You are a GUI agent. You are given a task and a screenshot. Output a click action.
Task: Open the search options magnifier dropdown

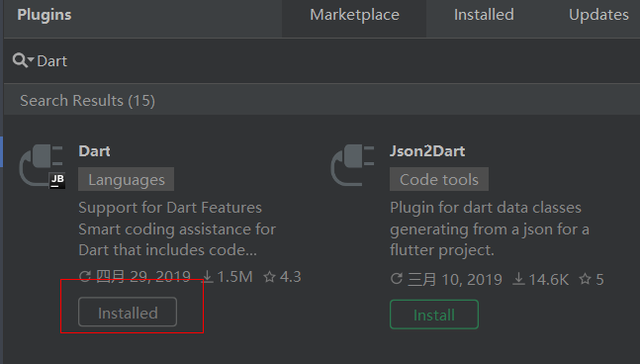(23, 60)
